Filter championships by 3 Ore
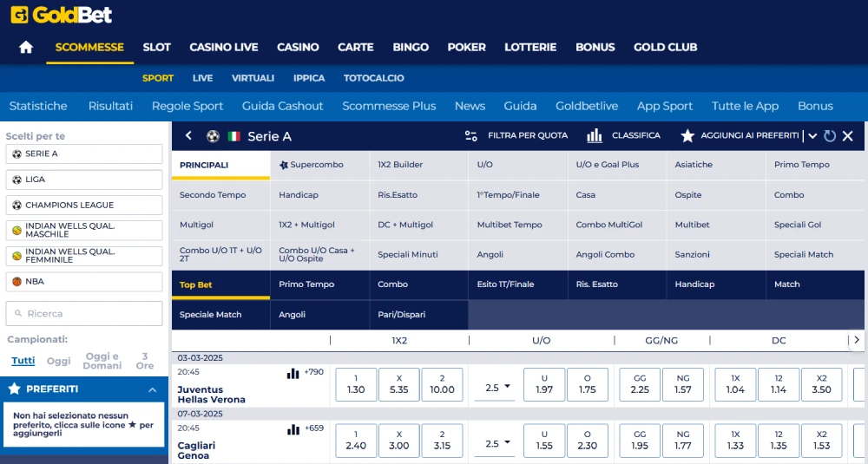The width and height of the screenshot is (868, 464). click(144, 361)
